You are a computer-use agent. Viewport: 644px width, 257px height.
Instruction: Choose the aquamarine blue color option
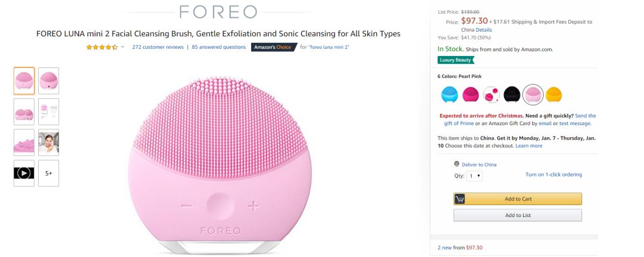449,94
